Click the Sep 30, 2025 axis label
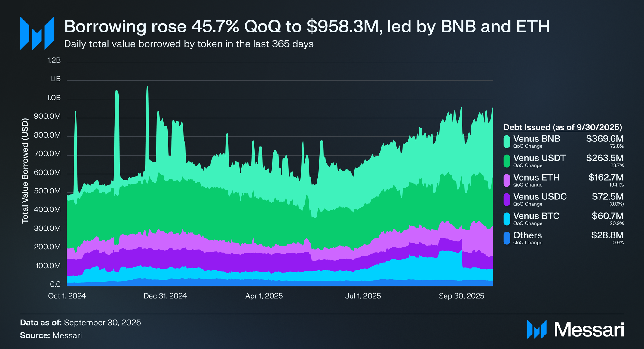The width and height of the screenshot is (644, 349). (x=461, y=296)
